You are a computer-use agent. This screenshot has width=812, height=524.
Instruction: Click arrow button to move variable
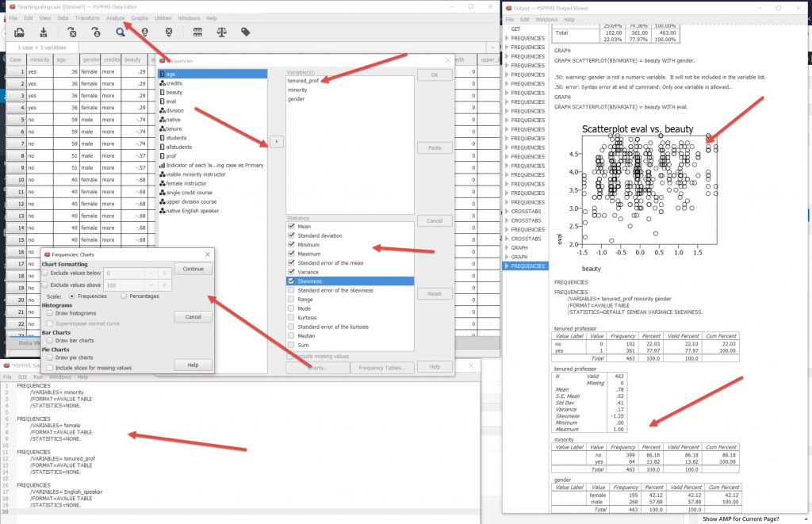click(276, 141)
